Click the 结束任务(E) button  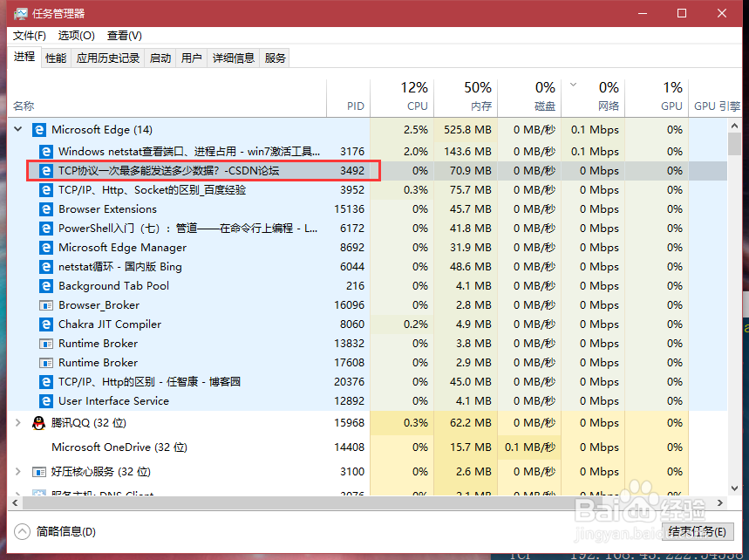click(697, 531)
